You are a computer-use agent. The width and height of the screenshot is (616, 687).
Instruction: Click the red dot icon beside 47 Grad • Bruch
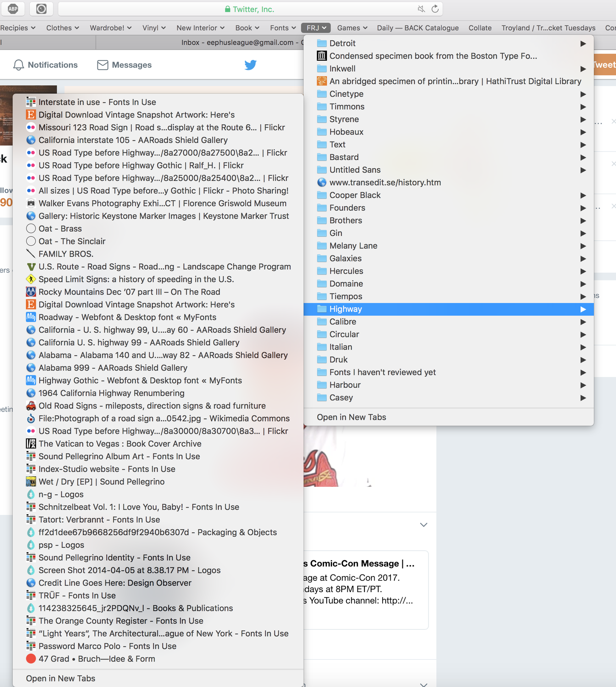[31, 658]
